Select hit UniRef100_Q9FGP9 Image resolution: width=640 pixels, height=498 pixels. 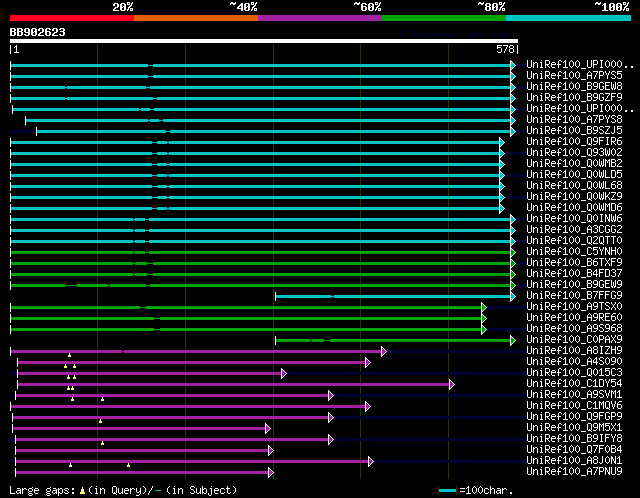[x=574, y=417]
